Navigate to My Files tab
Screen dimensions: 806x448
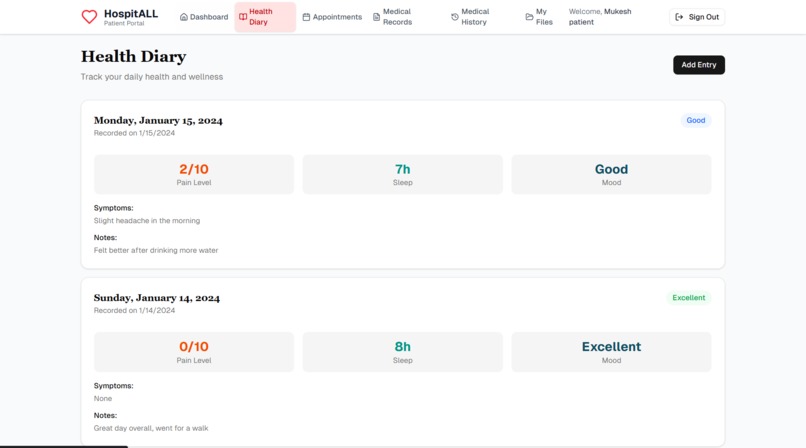539,17
